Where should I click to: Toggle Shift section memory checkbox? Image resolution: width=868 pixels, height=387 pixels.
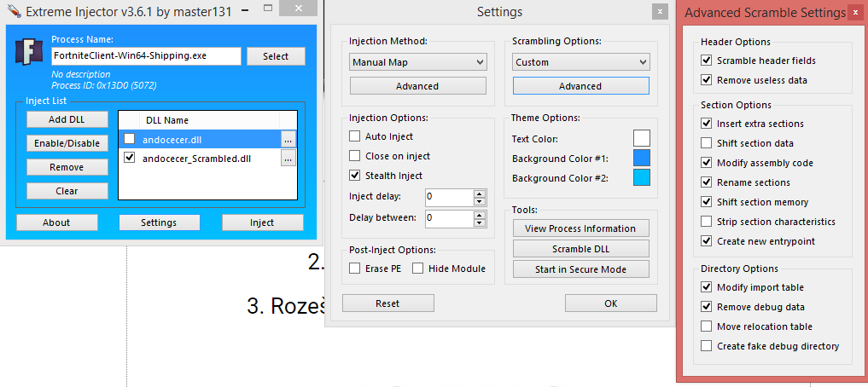(x=706, y=202)
